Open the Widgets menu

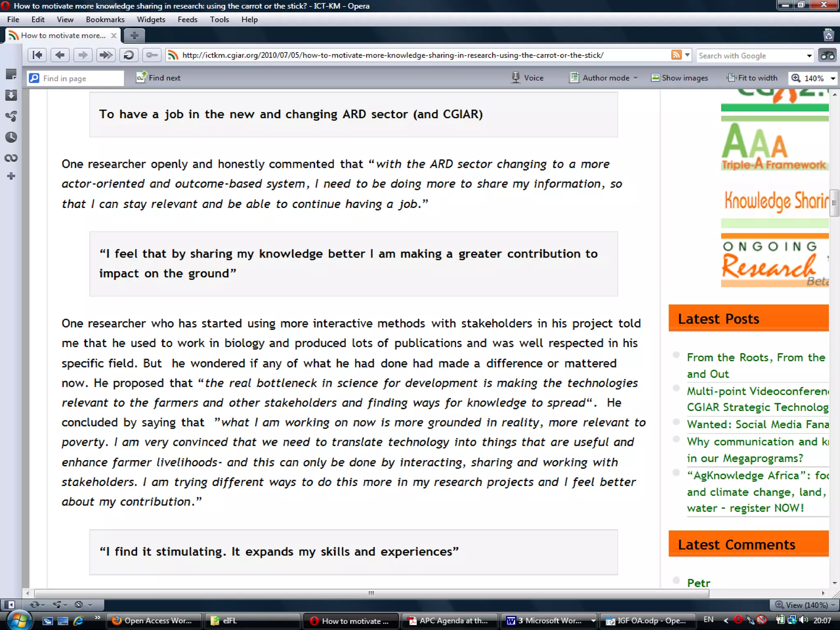[151, 20]
